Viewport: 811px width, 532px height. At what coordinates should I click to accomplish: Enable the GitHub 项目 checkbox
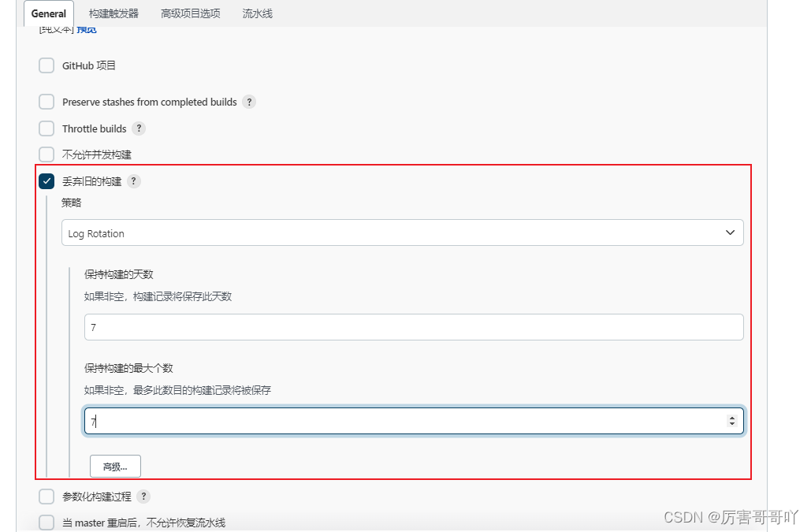point(47,65)
